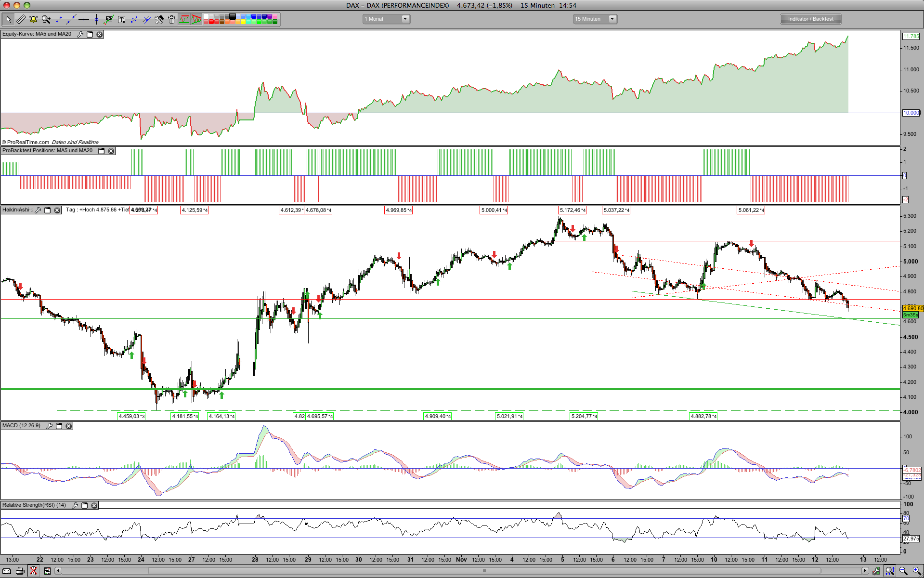Maximize the Equity-Kurve panel
The image size is (924, 578).
point(90,34)
